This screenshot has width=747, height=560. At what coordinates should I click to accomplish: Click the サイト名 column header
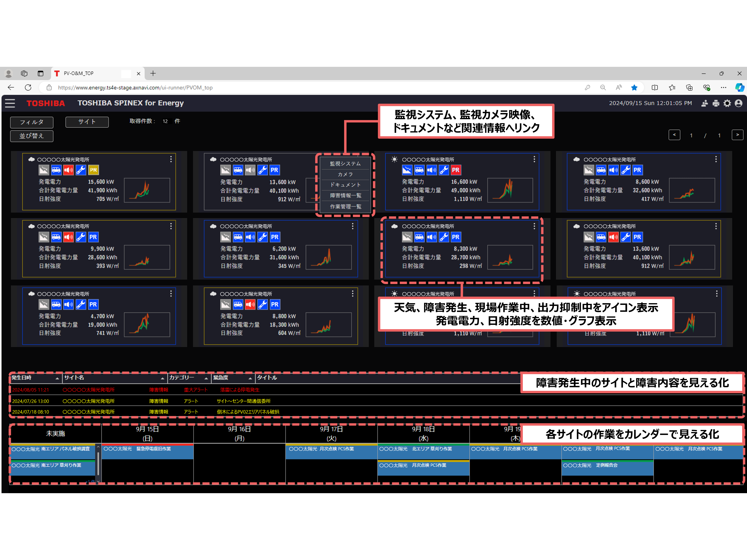(x=115, y=378)
